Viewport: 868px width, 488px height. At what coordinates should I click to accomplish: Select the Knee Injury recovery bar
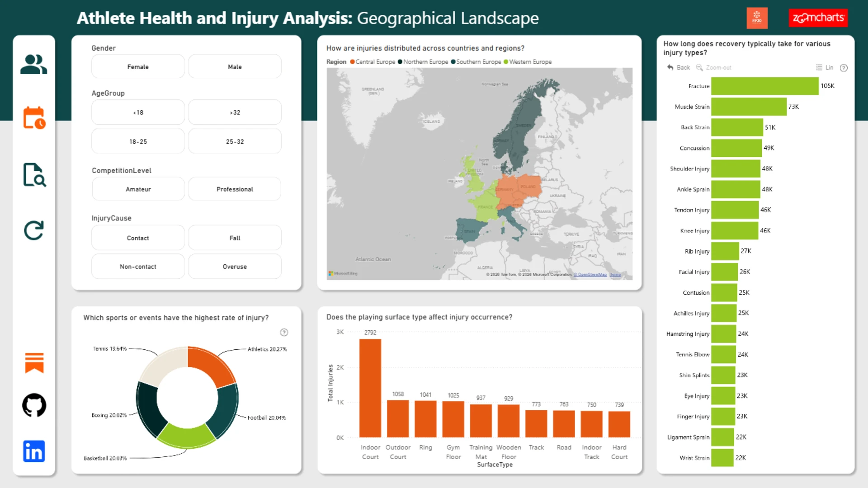pyautogui.click(x=735, y=230)
